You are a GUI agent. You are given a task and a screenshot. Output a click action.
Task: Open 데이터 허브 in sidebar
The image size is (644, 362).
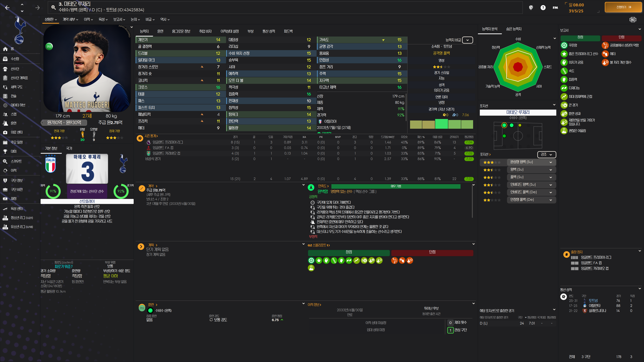coord(18,105)
